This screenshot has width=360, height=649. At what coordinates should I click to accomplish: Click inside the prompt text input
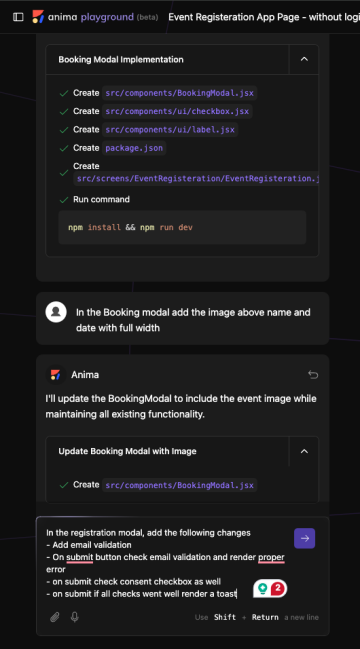coord(168,563)
